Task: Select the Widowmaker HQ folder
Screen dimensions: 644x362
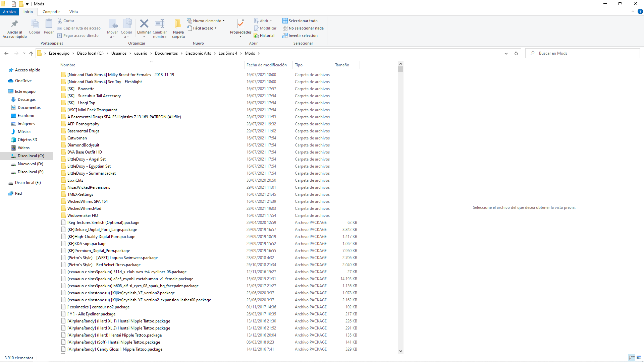Action: point(83,216)
